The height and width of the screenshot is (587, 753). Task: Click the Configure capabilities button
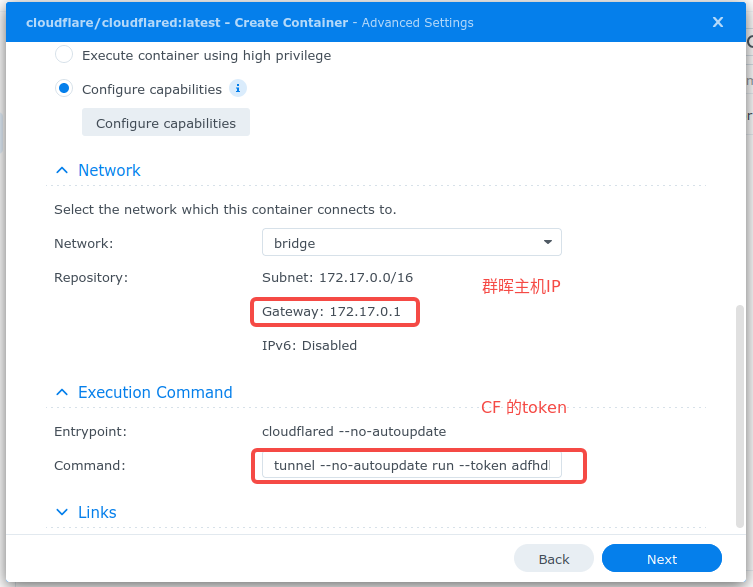(166, 123)
